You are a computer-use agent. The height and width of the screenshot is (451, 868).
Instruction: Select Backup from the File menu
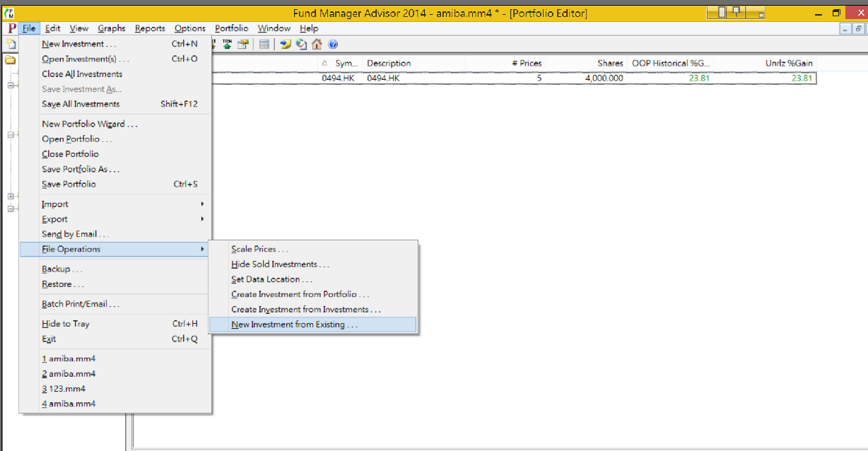[115, 269]
